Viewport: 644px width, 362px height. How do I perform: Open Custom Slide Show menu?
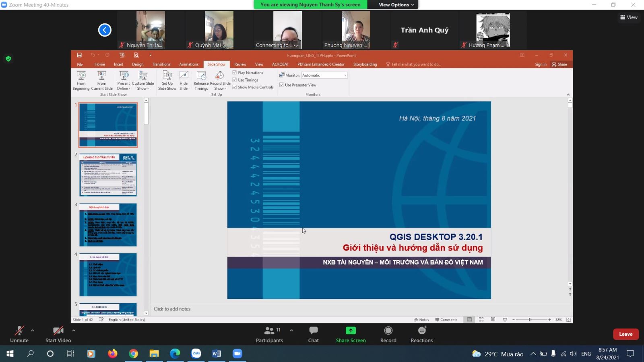click(143, 80)
